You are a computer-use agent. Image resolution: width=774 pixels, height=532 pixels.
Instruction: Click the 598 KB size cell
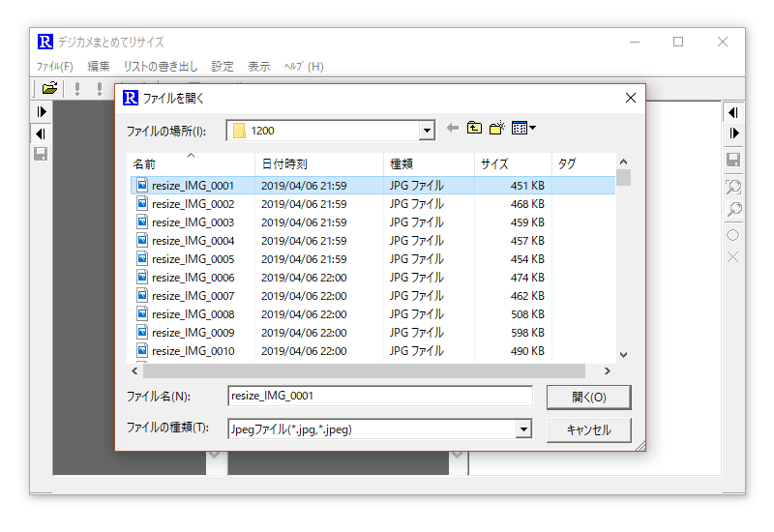point(527,333)
